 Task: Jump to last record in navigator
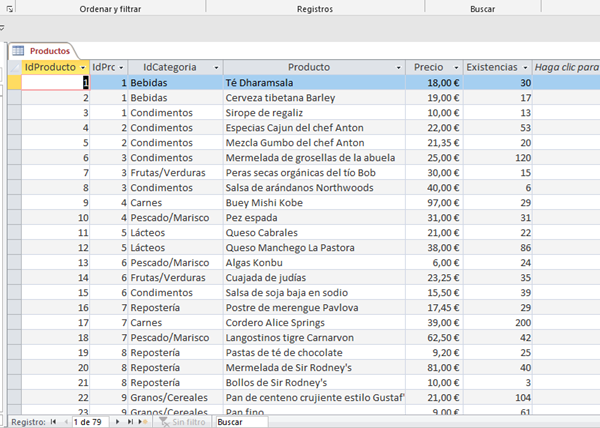130,422
